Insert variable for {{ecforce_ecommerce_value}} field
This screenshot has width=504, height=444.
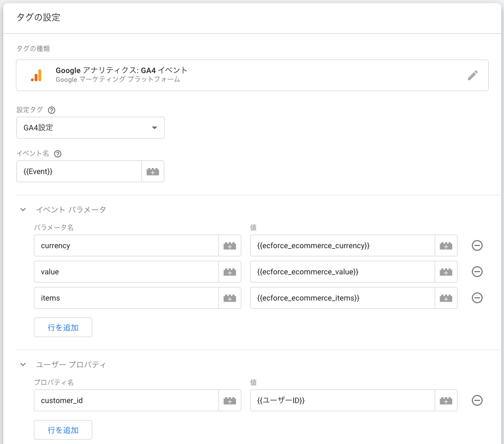coord(446,272)
